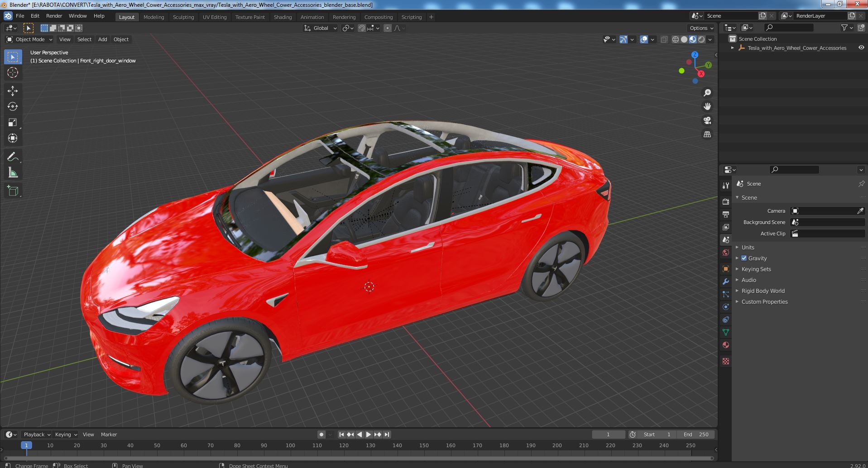Hide Tesla collection with eye icon
Viewport: 868px width, 468px height.
[861, 48]
